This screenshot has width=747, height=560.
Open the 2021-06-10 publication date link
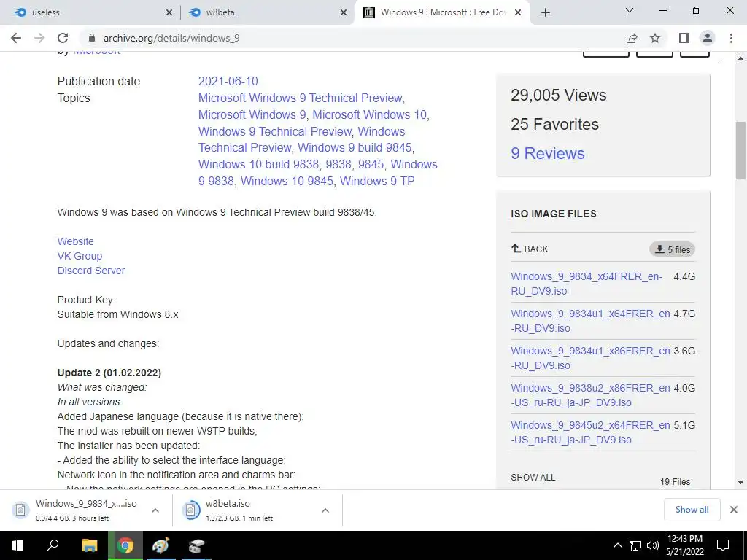228,82
